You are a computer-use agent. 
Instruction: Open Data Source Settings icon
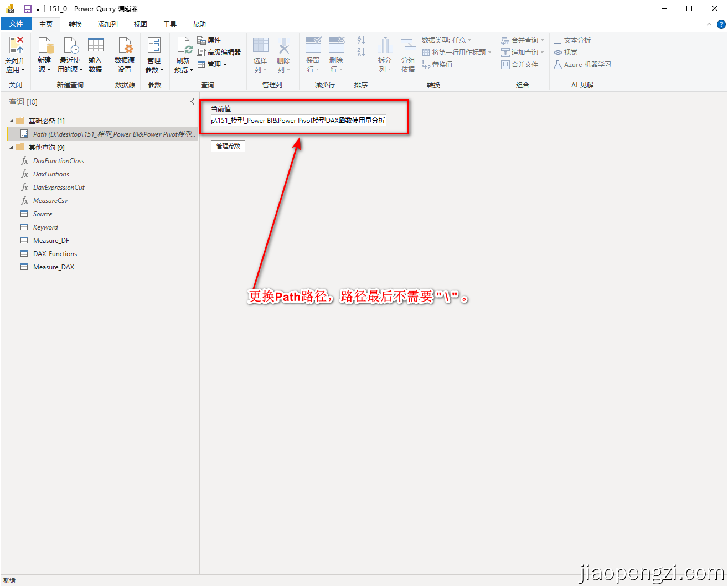tap(125, 45)
